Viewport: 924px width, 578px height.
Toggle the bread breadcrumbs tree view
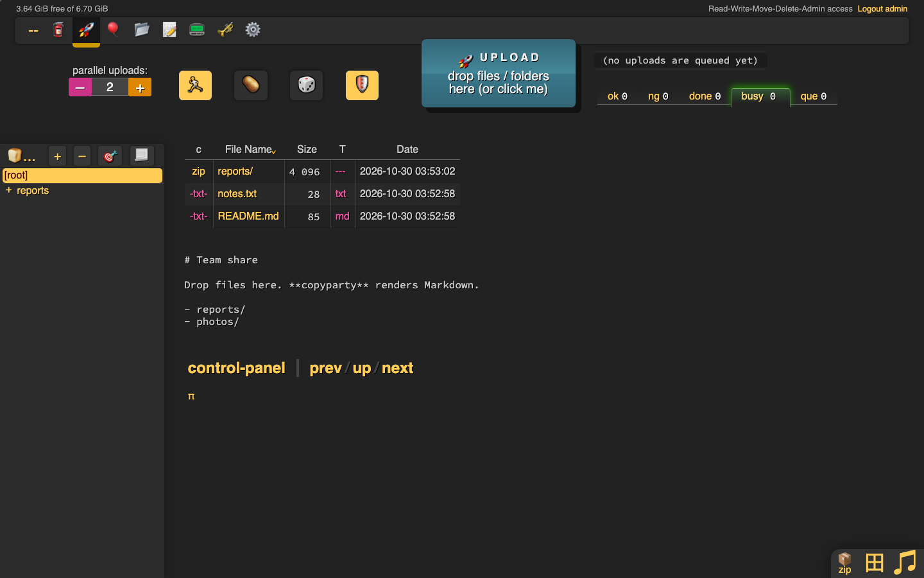(21, 156)
